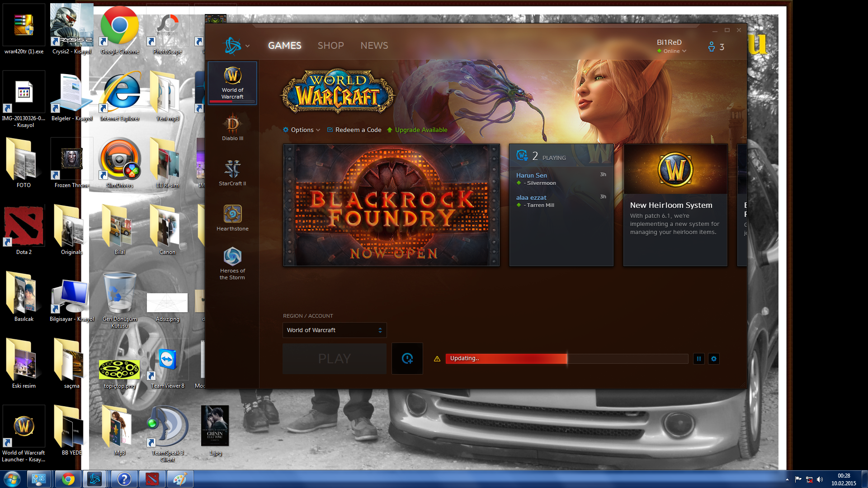Open Geri Dönüşüm Kutusu recycle bin
Viewport: 868px width, 488px height.
[x=120, y=300]
